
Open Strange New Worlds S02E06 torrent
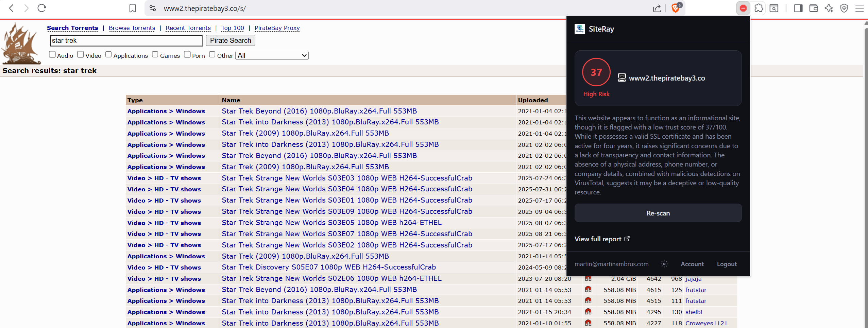(x=331, y=278)
